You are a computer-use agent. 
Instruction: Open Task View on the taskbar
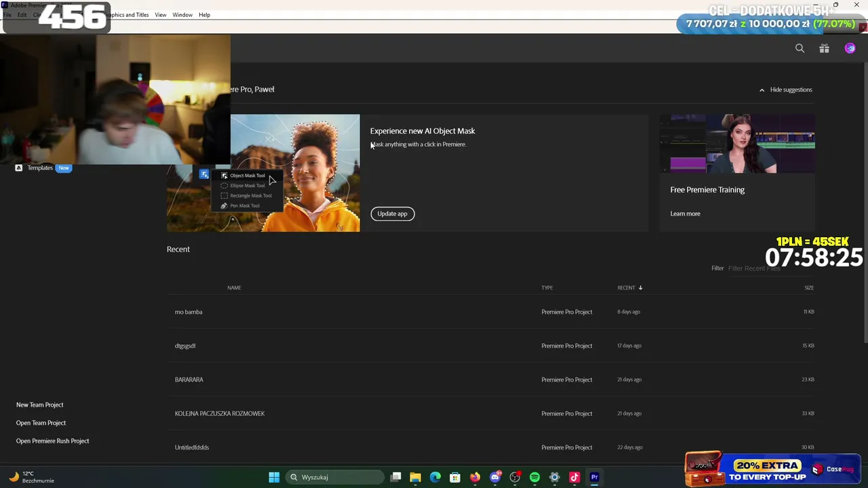tap(396, 477)
